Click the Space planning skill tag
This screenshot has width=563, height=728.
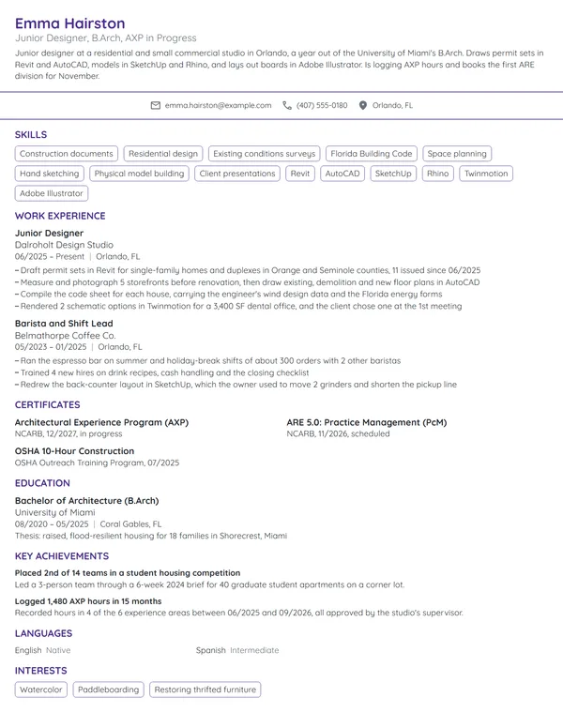[457, 154]
